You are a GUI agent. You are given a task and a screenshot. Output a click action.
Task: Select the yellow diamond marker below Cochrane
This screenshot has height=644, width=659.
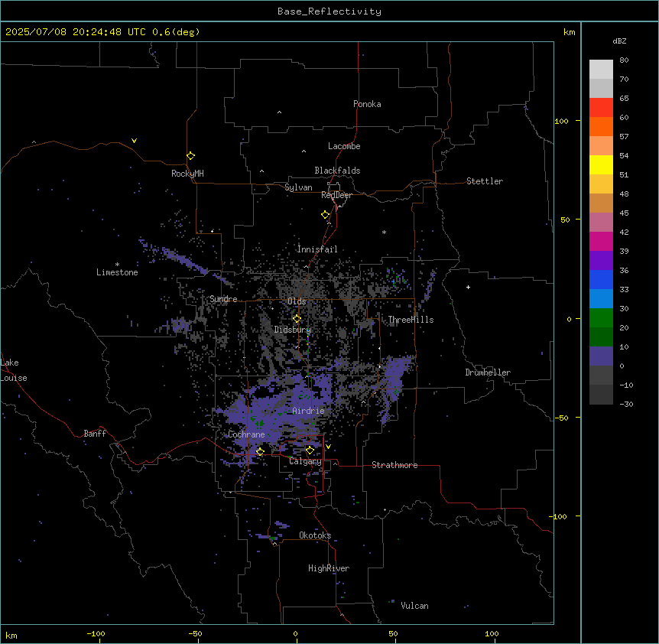260,451
